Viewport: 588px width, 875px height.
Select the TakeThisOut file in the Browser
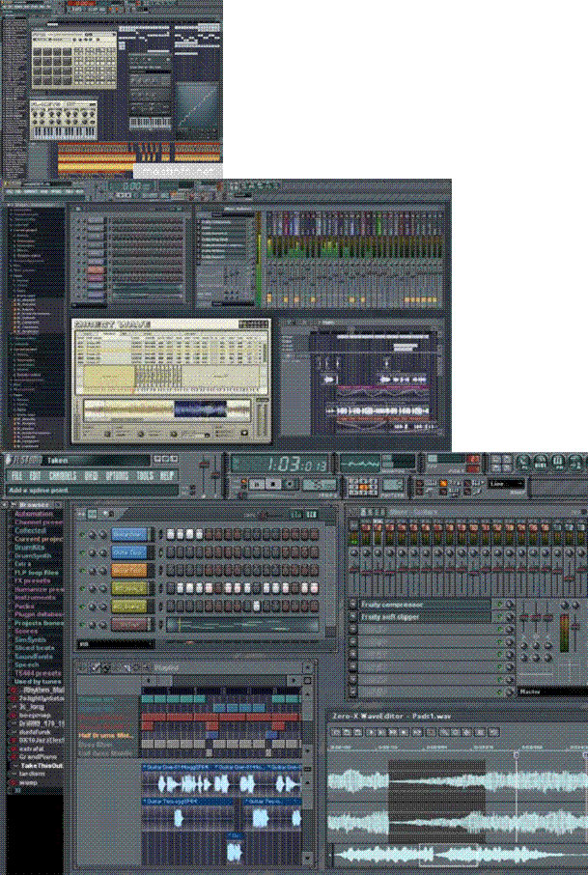point(42,766)
